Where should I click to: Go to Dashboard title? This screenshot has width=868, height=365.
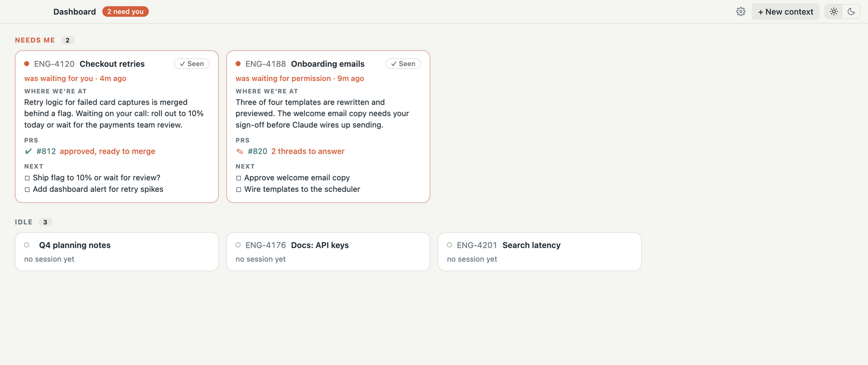74,11
